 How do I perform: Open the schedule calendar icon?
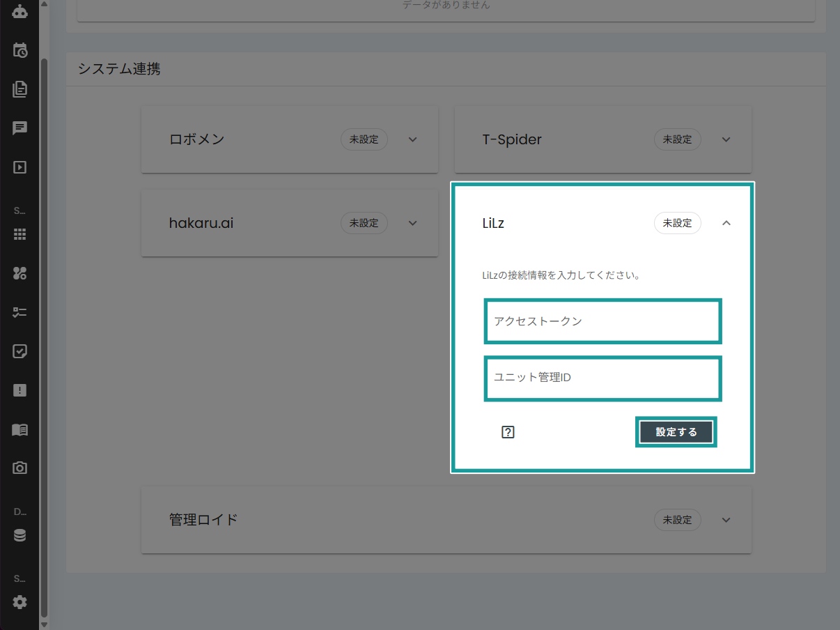click(19, 50)
